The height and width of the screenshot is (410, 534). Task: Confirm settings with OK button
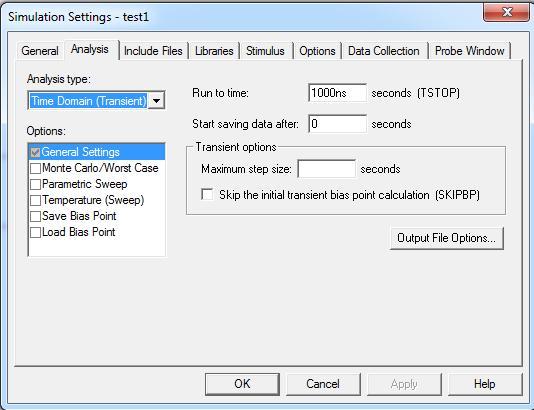(242, 384)
